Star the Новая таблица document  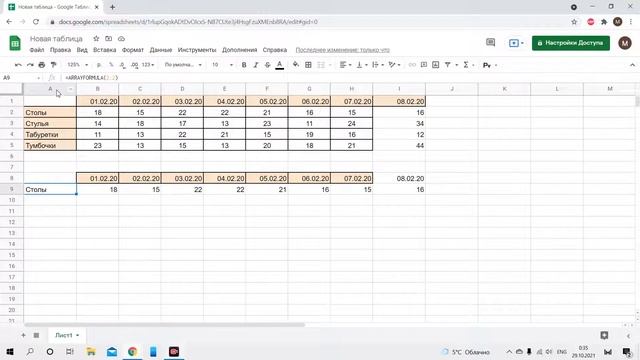[x=96, y=38]
